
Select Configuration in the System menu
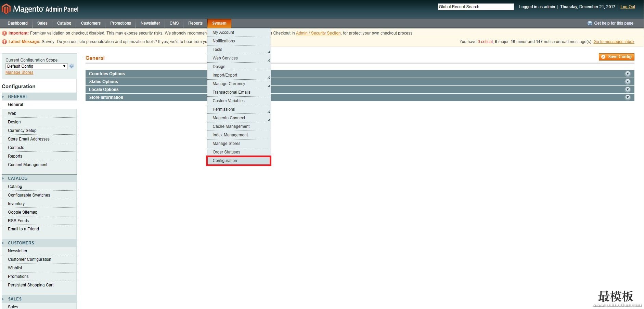225,161
